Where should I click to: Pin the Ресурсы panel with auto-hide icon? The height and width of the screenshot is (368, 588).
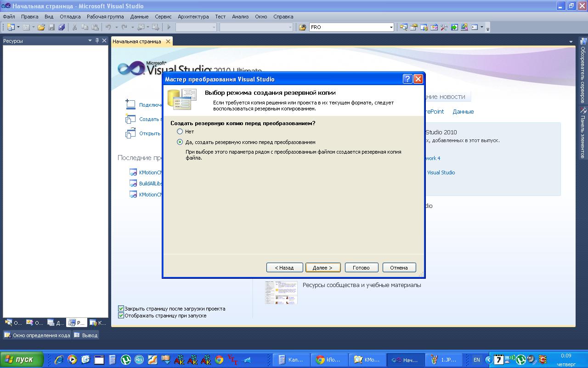click(x=97, y=40)
